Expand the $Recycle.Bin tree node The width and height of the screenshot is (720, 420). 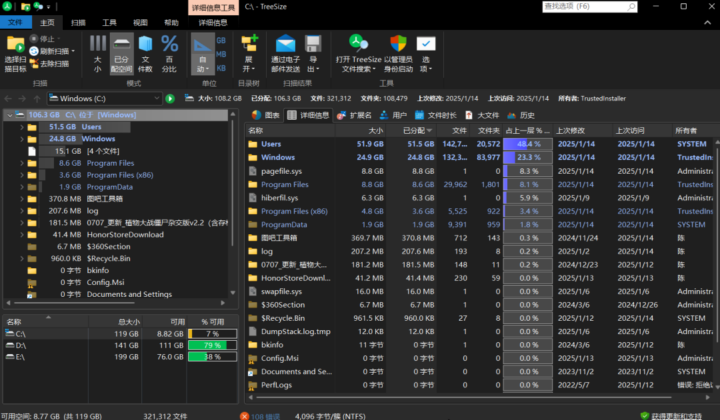tap(22, 258)
